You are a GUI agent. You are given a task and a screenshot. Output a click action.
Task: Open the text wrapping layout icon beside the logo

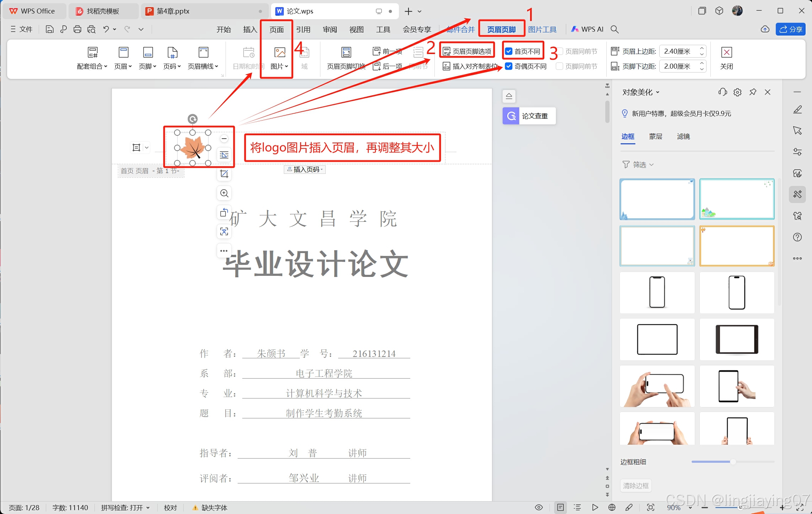[224, 155]
